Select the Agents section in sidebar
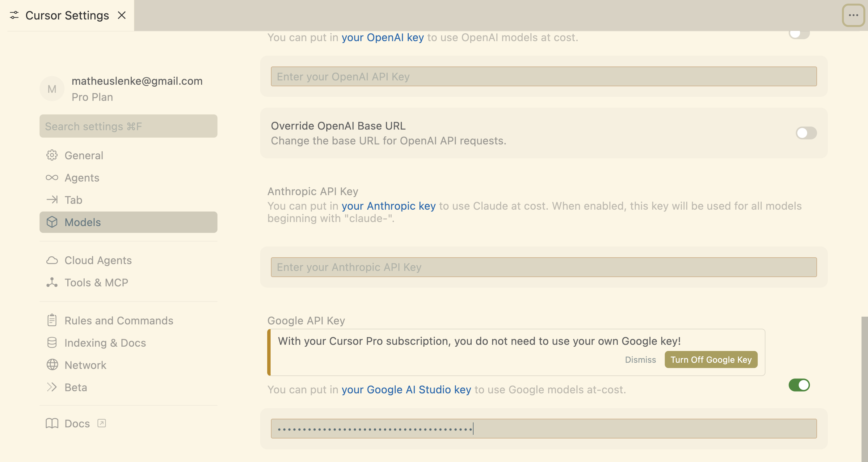The image size is (868, 462). coord(82,178)
